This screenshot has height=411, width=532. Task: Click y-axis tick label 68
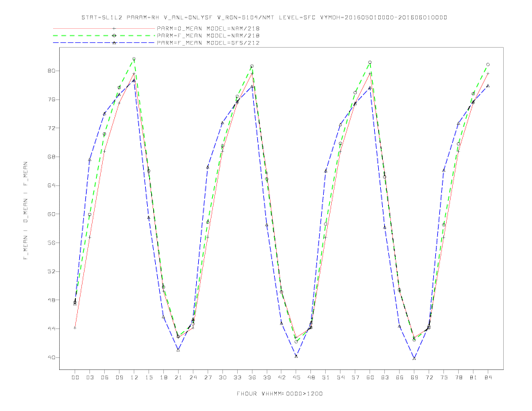pos(50,156)
